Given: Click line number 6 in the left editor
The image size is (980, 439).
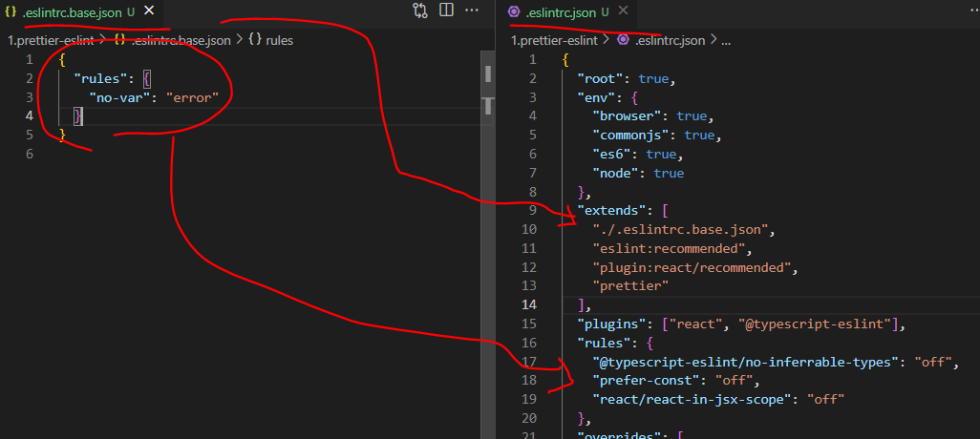Looking at the screenshot, I should (29, 154).
